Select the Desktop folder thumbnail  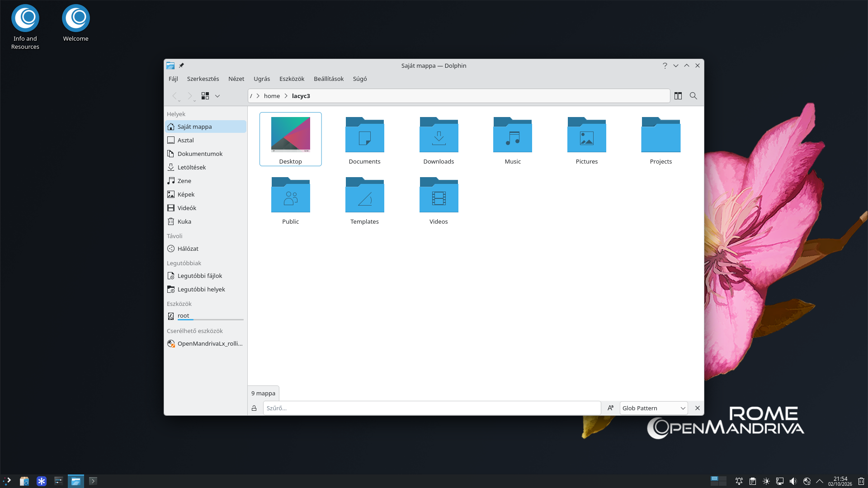coord(290,135)
